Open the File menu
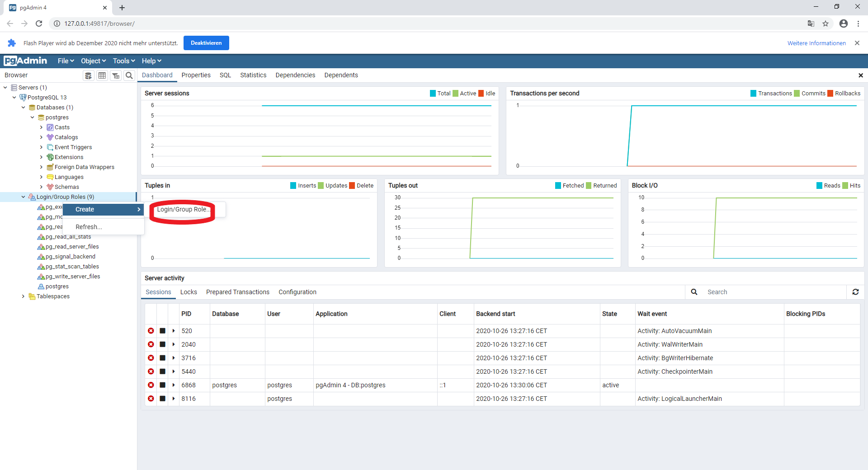This screenshot has width=868, height=470. pyautogui.click(x=66, y=61)
